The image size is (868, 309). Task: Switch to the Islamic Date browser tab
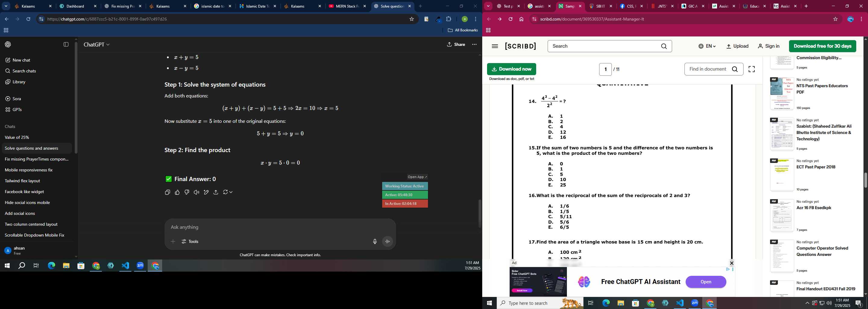[257, 6]
